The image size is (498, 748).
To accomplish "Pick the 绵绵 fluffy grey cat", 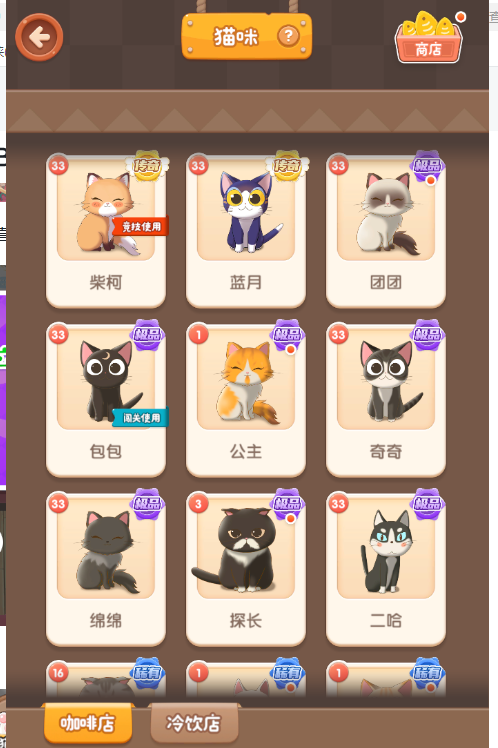I will click(x=106, y=569).
